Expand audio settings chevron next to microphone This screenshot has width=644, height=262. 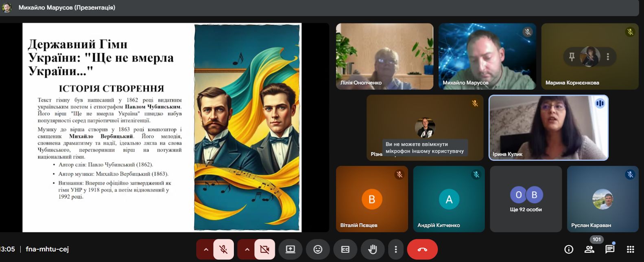[206, 249]
